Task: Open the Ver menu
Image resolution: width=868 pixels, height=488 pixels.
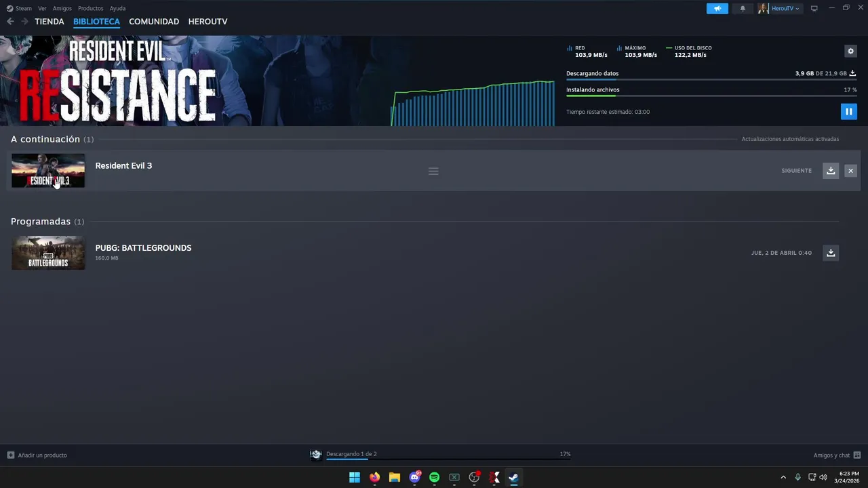Action: click(x=42, y=9)
